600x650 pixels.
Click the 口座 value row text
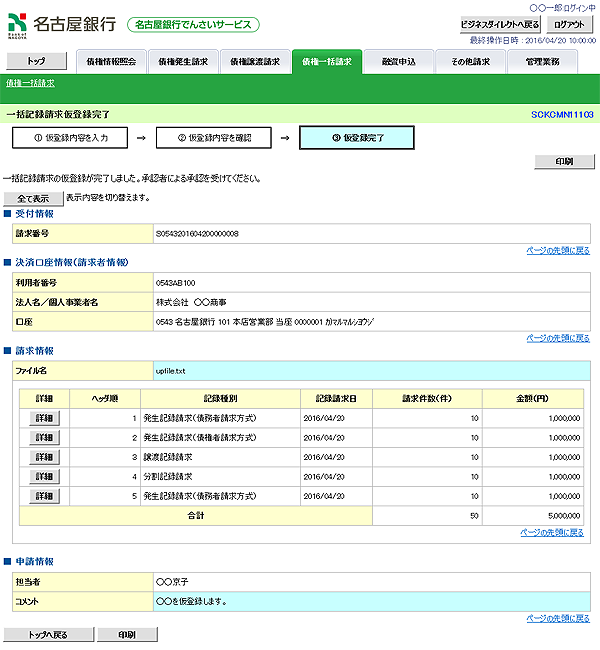pyautogui.click(x=265, y=322)
